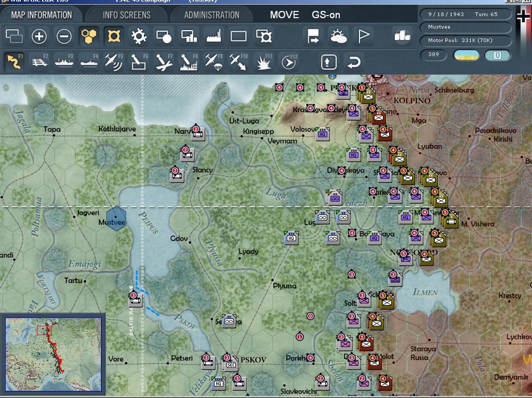The image size is (532, 398).
Task: Open the victory podium icon
Action: tap(403, 36)
